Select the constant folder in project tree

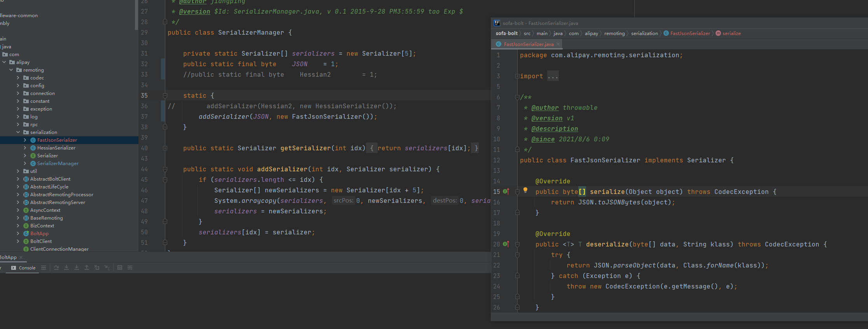(40, 101)
